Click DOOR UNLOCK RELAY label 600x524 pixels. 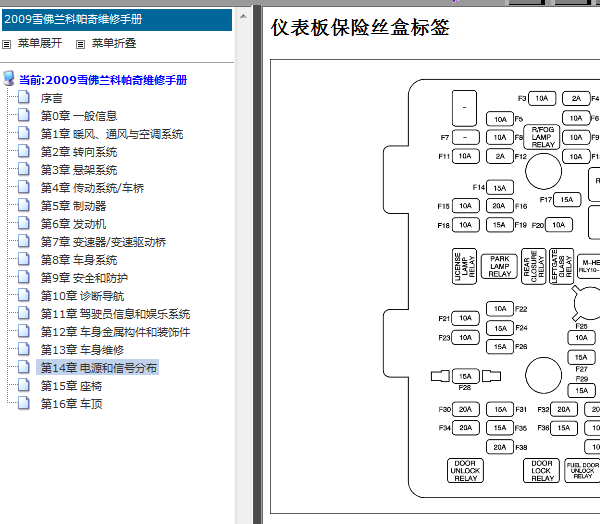[465, 470]
